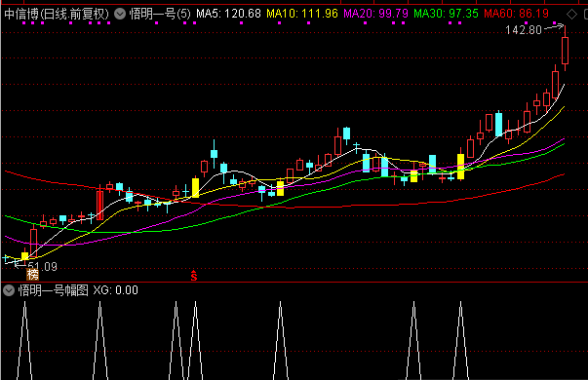This screenshot has width=588, height=380.
Task: Click the diamond icon after MA60
Action: point(571,15)
